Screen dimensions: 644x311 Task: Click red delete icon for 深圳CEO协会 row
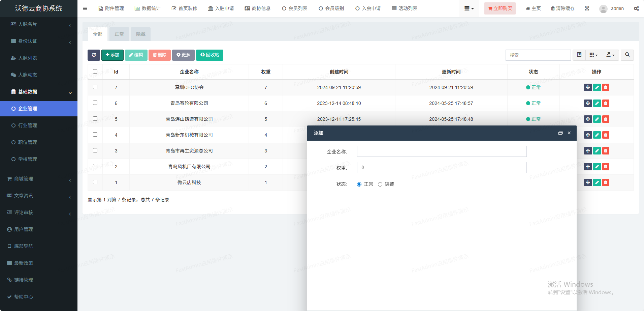[x=606, y=87]
